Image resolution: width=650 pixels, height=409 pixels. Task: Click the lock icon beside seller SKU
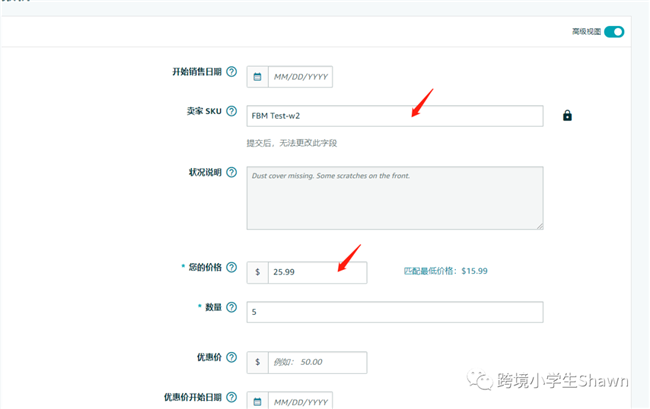tap(567, 116)
